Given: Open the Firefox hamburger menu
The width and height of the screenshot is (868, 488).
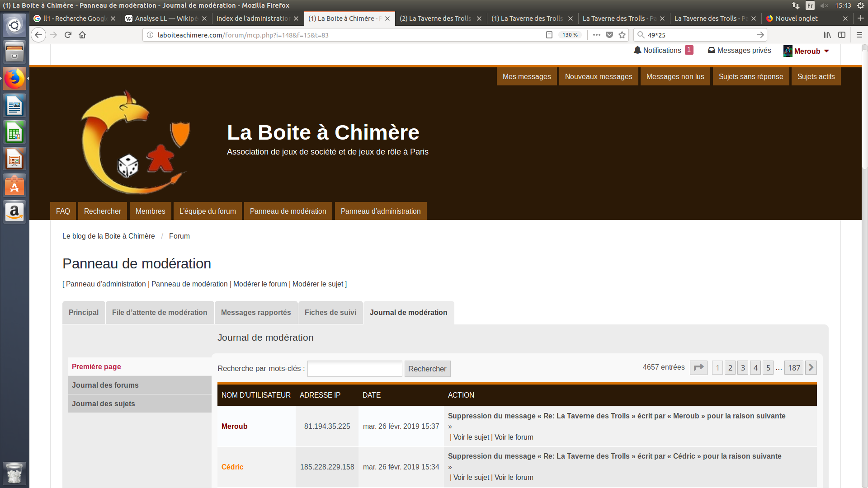Looking at the screenshot, I should point(859,35).
